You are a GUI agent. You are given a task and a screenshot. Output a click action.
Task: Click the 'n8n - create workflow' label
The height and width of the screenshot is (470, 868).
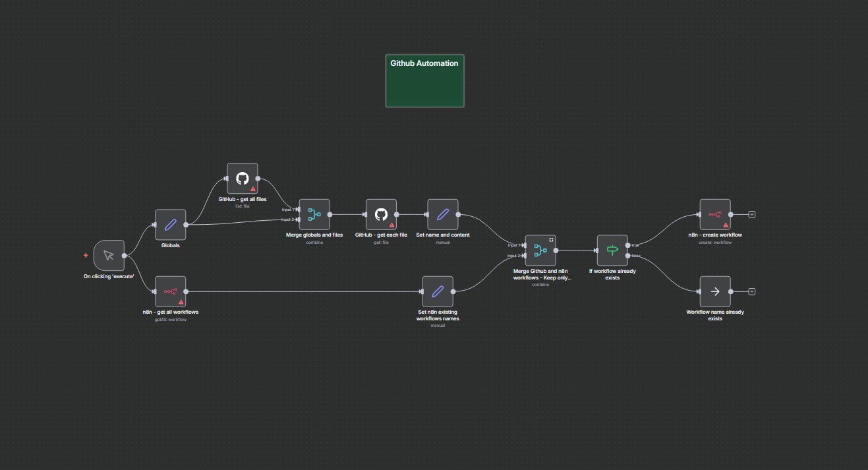(715, 235)
